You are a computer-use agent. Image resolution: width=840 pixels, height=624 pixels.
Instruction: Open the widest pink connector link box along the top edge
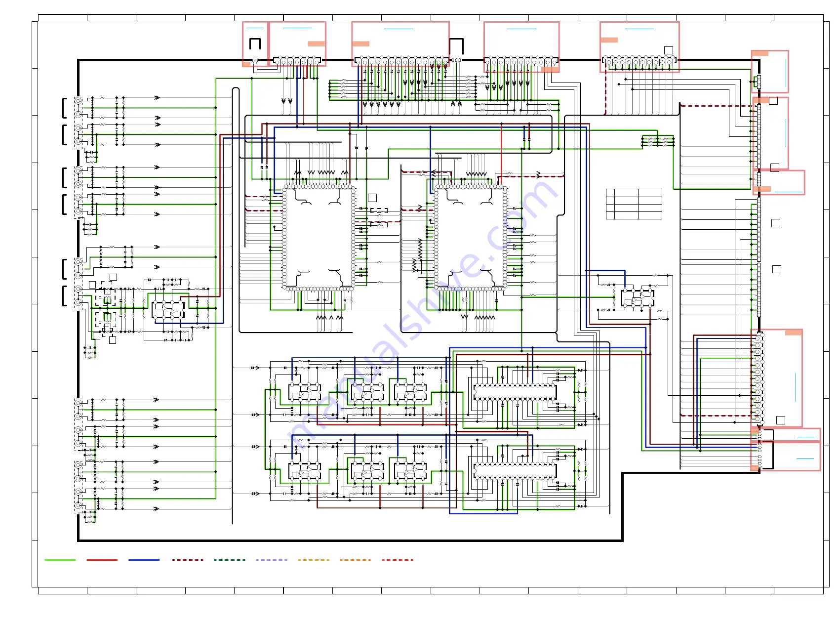pos(400,44)
